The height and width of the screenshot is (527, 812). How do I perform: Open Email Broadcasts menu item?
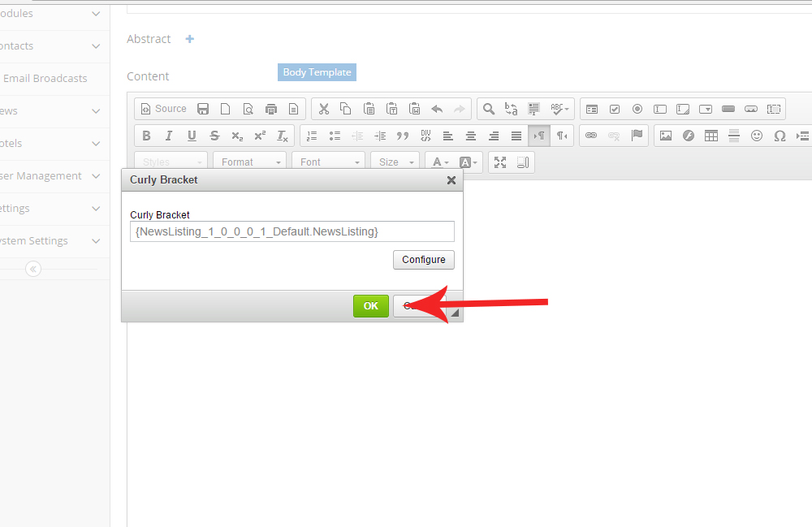point(45,79)
